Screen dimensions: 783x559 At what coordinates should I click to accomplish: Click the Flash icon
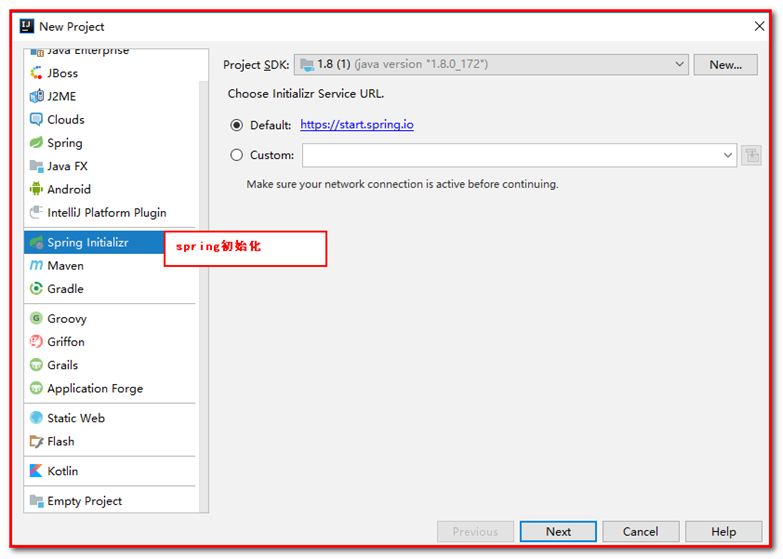36,442
